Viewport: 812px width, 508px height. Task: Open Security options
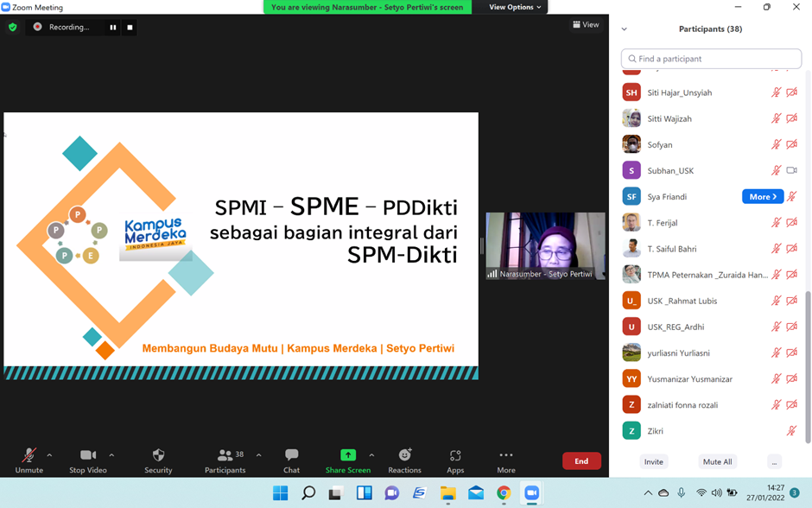pyautogui.click(x=158, y=460)
